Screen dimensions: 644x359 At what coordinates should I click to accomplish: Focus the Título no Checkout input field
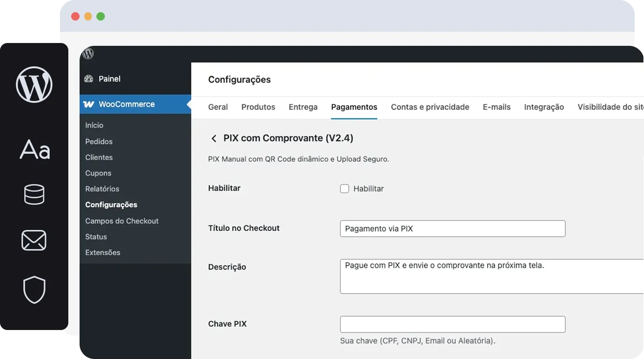click(x=453, y=229)
